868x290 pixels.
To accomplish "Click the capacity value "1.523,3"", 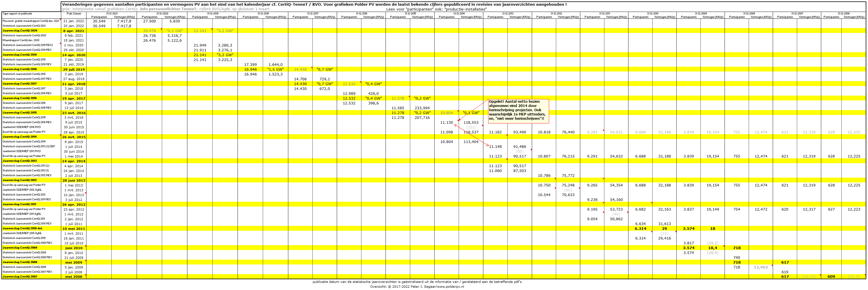I will click(276, 74).
